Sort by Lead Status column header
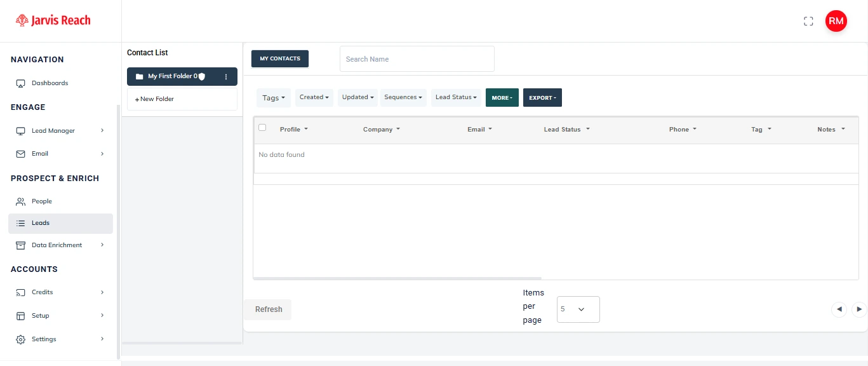868x366 pixels. 567,130
